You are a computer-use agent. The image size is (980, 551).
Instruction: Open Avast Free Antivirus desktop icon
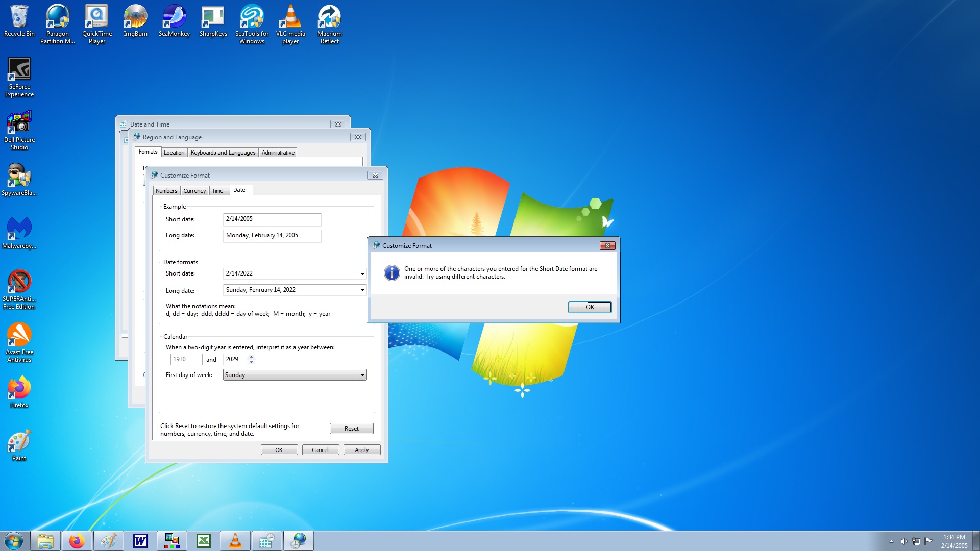[x=19, y=343]
